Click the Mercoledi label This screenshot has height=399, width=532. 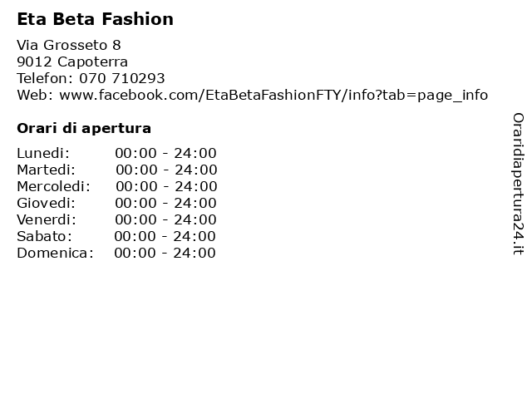pyautogui.click(x=53, y=186)
